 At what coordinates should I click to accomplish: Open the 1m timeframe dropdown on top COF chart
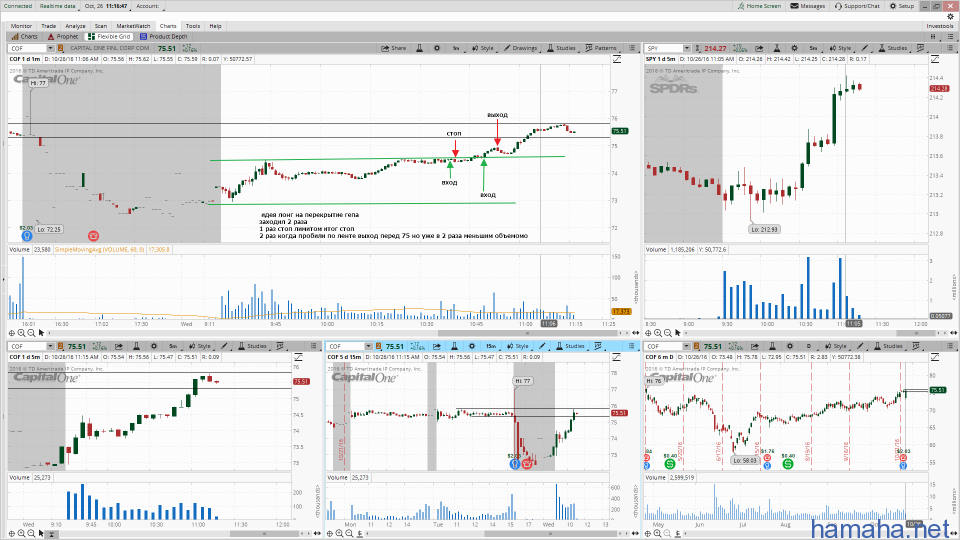coord(456,48)
